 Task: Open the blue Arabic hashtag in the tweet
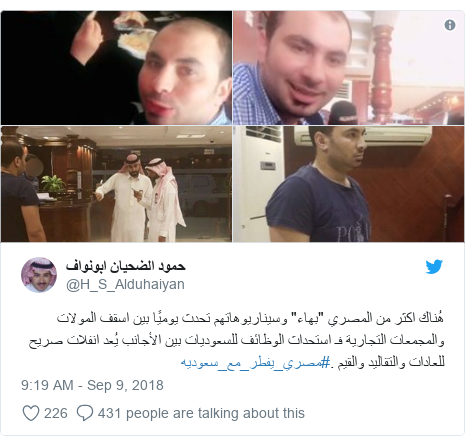tap(255, 362)
